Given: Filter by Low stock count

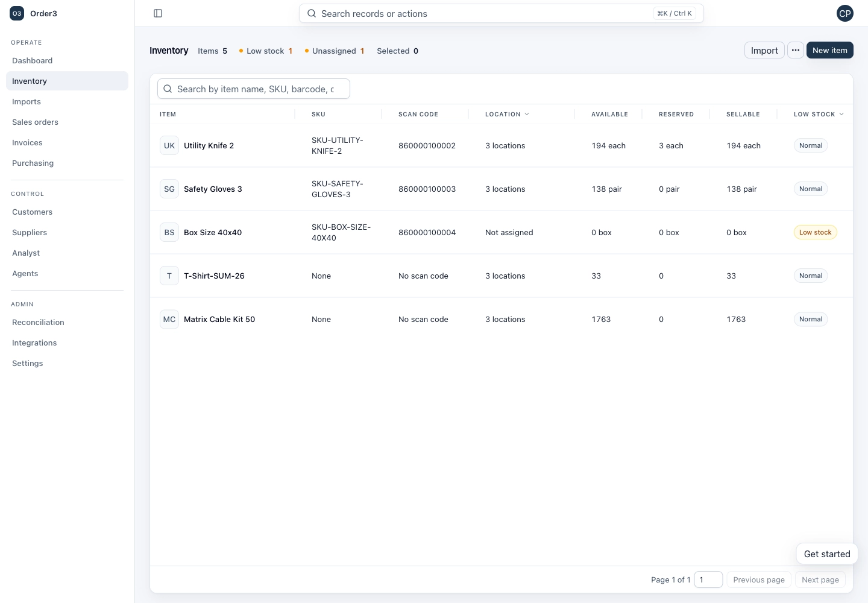Looking at the screenshot, I should 266,51.
